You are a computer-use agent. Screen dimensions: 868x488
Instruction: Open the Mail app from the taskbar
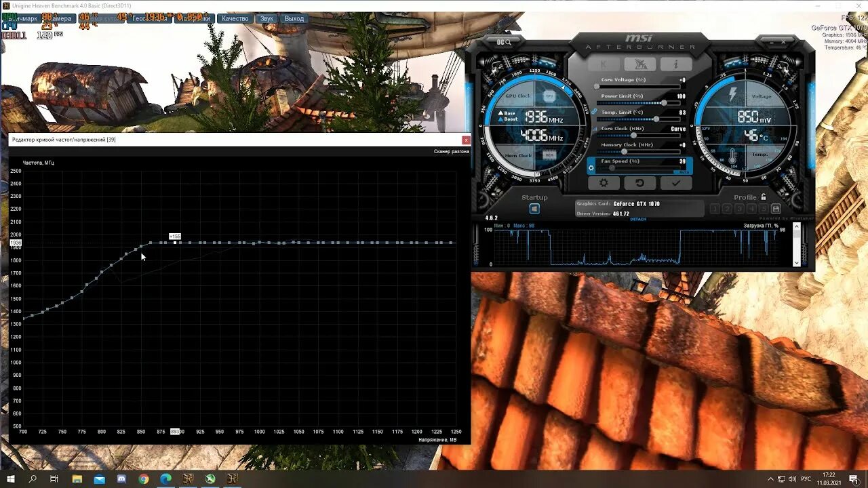click(100, 479)
